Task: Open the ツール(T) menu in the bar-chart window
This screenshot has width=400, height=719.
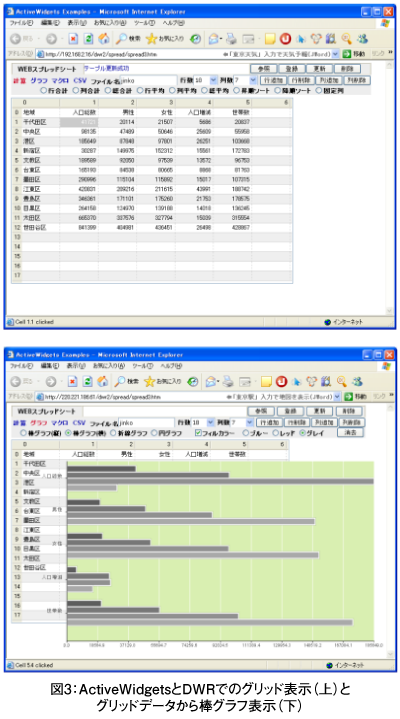Action: point(144,366)
